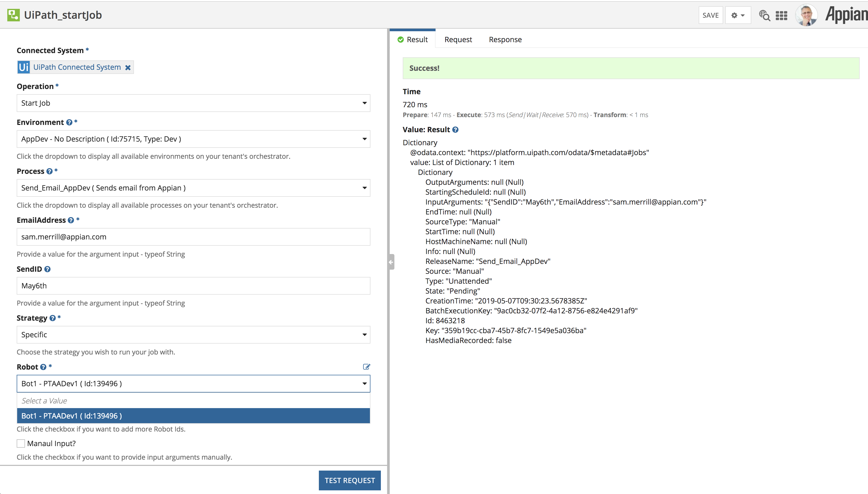
Task: Click the edit expression icon for Robot
Action: coord(367,367)
